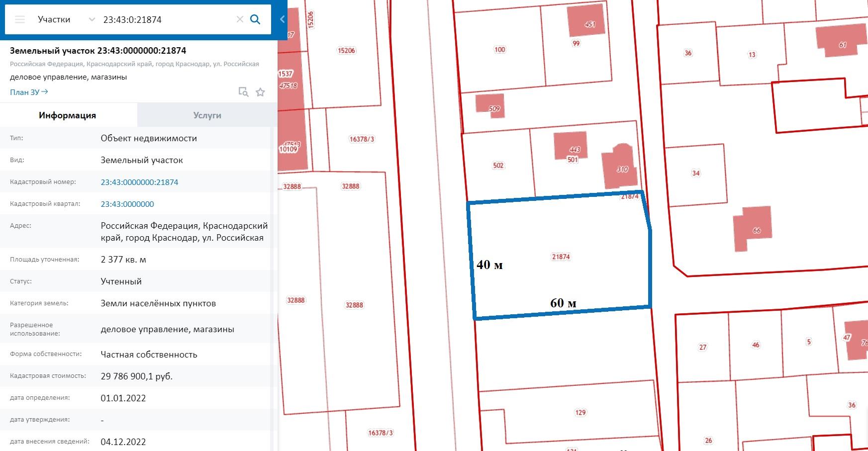This screenshot has width=868, height=451.
Task: Select the Информация tab
Action: [68, 115]
